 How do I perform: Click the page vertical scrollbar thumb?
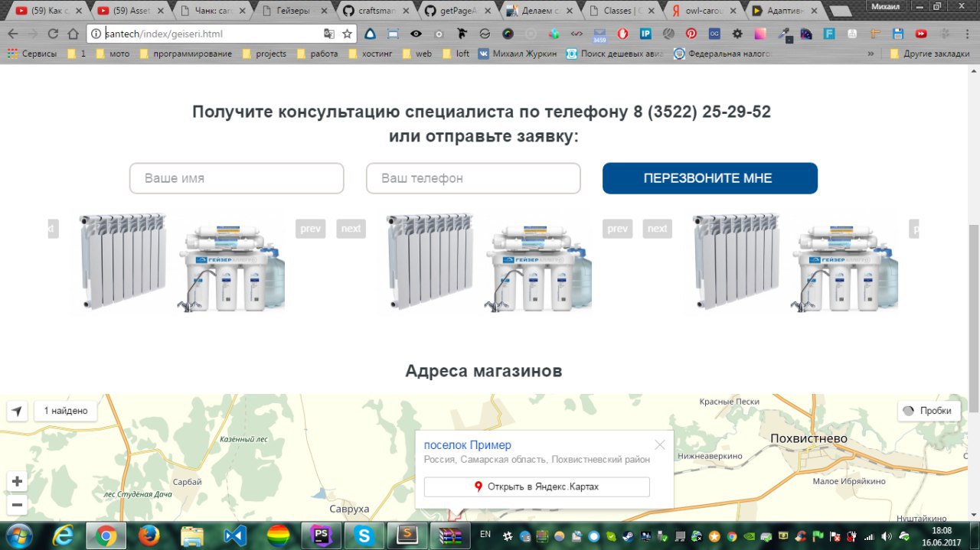pos(974,317)
